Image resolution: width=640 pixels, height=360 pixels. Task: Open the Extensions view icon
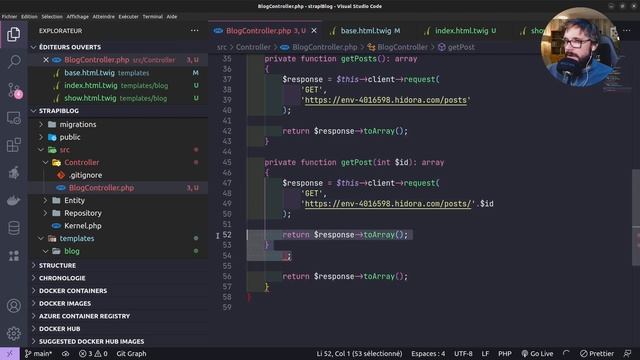point(13,145)
